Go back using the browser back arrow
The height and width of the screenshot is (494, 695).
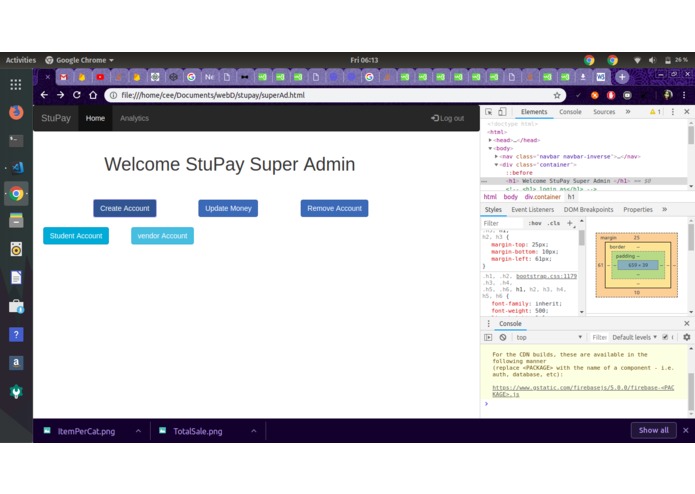pos(44,95)
